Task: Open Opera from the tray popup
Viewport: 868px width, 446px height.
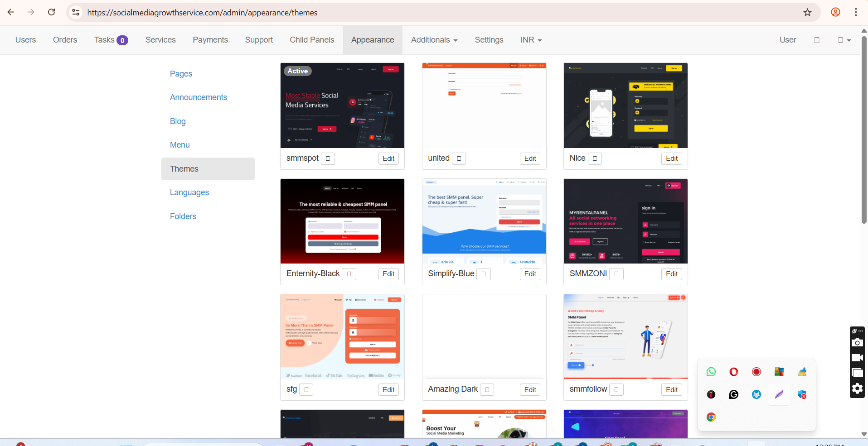Action: click(733, 372)
